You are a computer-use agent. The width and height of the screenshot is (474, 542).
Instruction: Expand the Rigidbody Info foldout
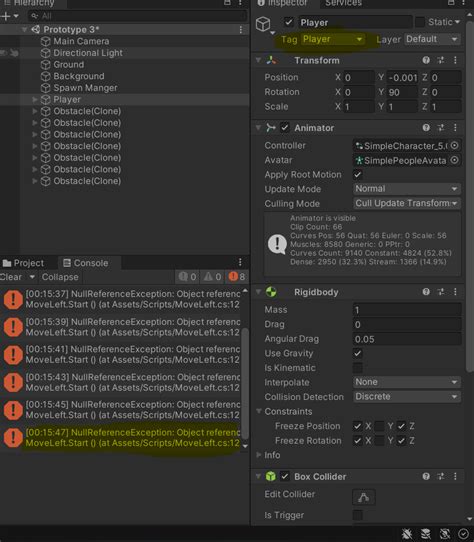[x=259, y=455]
